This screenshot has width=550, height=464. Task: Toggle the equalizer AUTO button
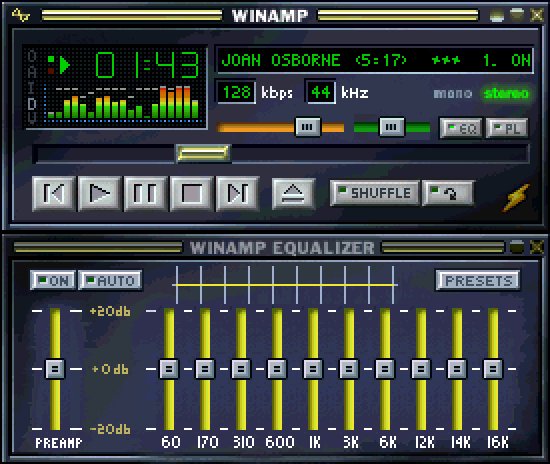click(x=110, y=280)
